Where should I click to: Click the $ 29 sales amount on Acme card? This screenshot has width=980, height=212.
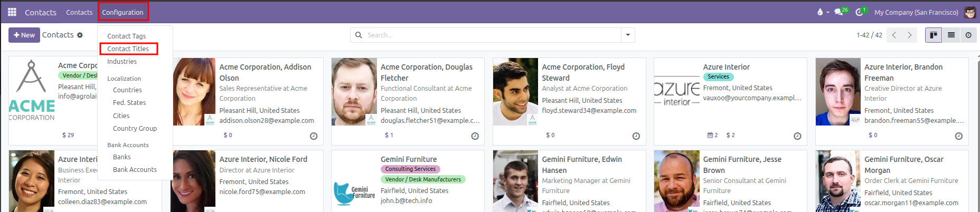pos(68,136)
